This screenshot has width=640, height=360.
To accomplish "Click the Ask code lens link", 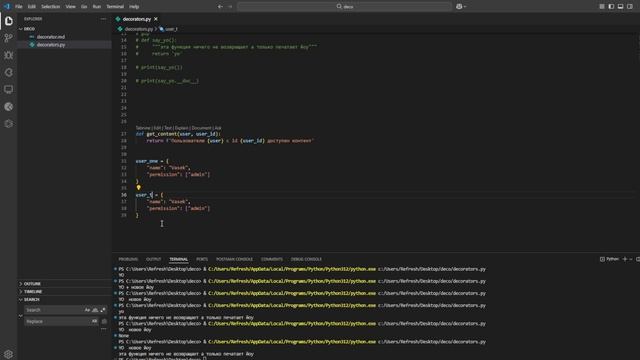I will (x=218, y=128).
